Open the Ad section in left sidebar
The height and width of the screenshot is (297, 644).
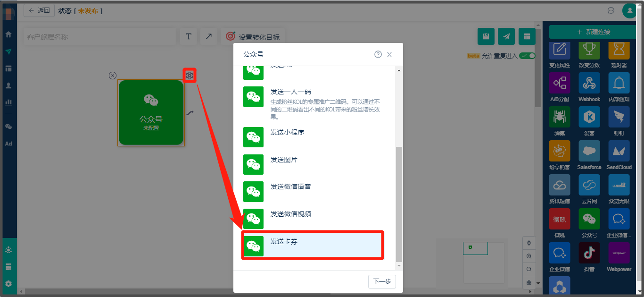(x=8, y=144)
